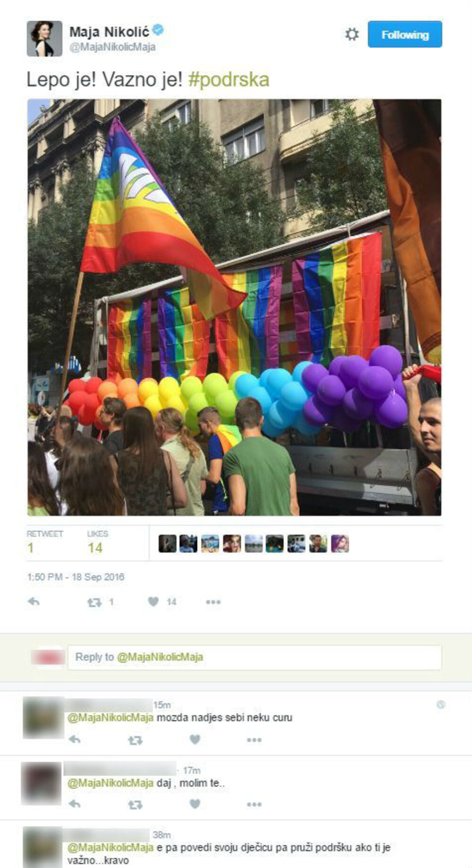Open the list of 14 likes
The width and height of the screenshot is (472, 868).
[x=97, y=542]
